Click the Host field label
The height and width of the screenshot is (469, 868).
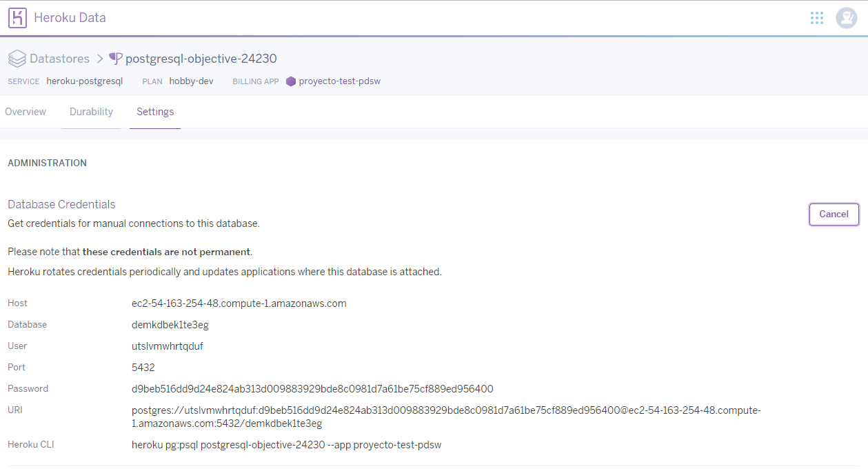(x=17, y=303)
